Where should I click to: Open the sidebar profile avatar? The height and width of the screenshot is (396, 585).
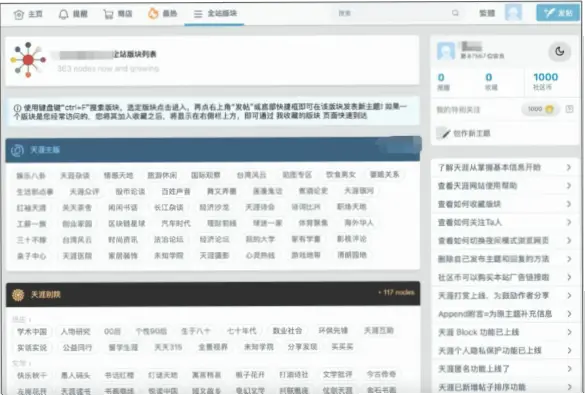(x=446, y=51)
